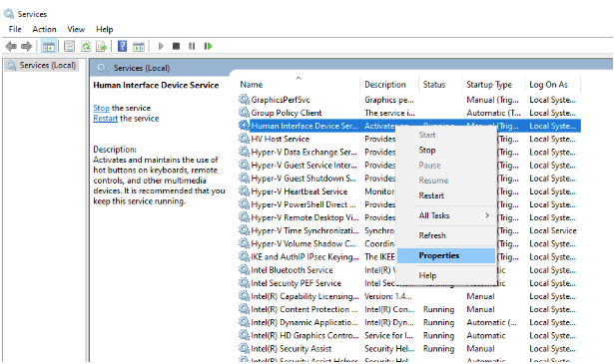
Task: Toggle the Show/Hide Action Pane icon
Action: pyautogui.click(x=139, y=47)
